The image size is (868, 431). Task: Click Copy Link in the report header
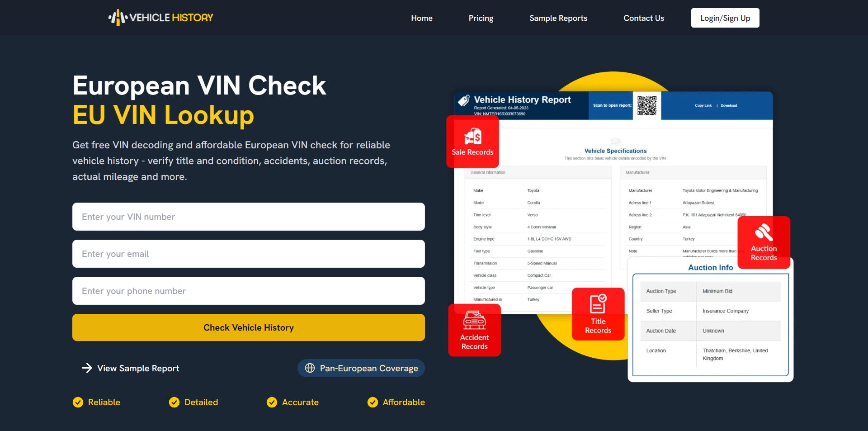point(703,106)
